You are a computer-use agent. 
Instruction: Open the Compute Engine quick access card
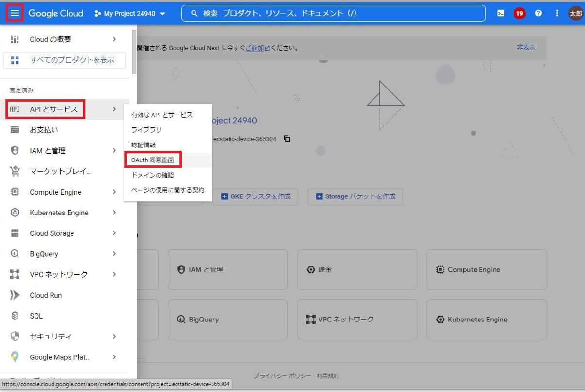[x=487, y=269]
